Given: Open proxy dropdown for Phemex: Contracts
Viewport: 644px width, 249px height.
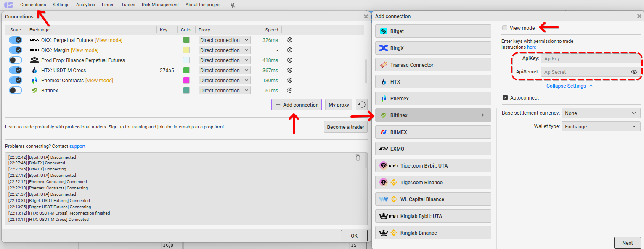Looking at the screenshot, I should 224,80.
